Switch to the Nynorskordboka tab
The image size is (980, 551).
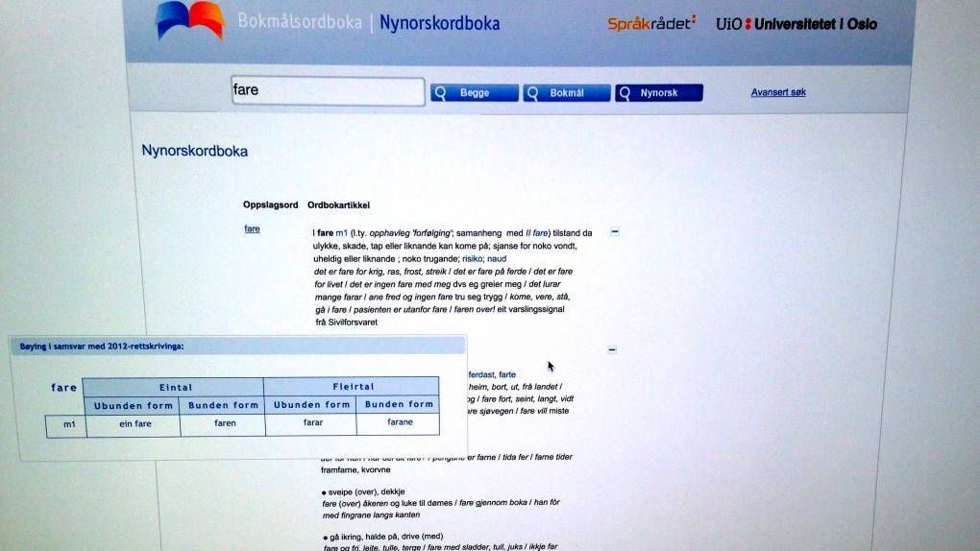pos(439,22)
